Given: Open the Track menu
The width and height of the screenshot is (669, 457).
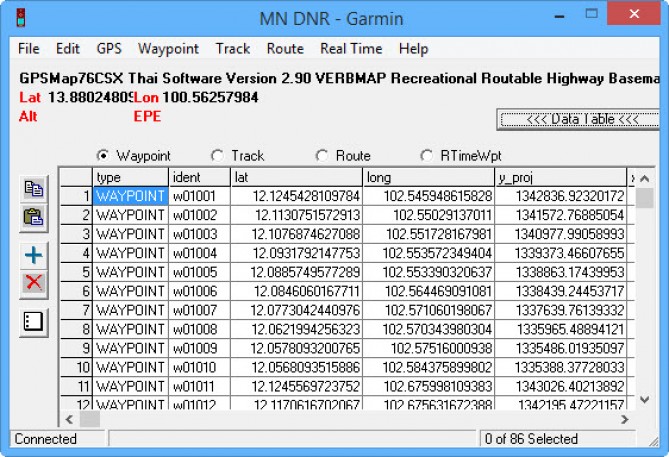Looking at the screenshot, I should (233, 49).
